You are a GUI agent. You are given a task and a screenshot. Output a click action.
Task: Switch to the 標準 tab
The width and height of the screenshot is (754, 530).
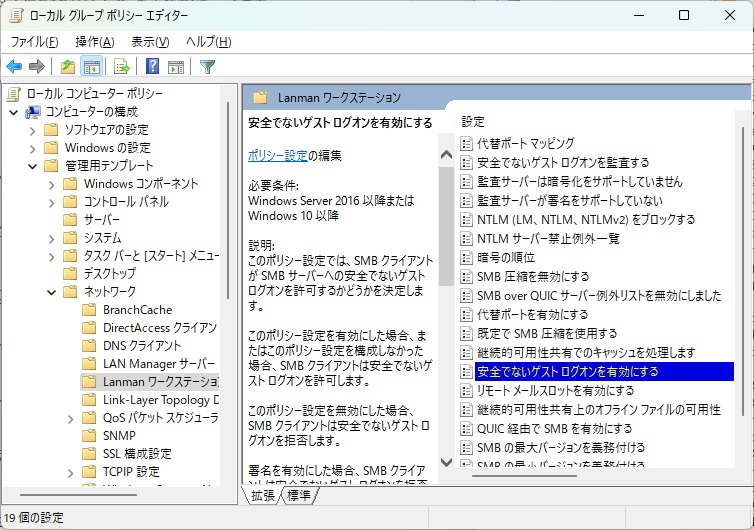tap(299, 495)
